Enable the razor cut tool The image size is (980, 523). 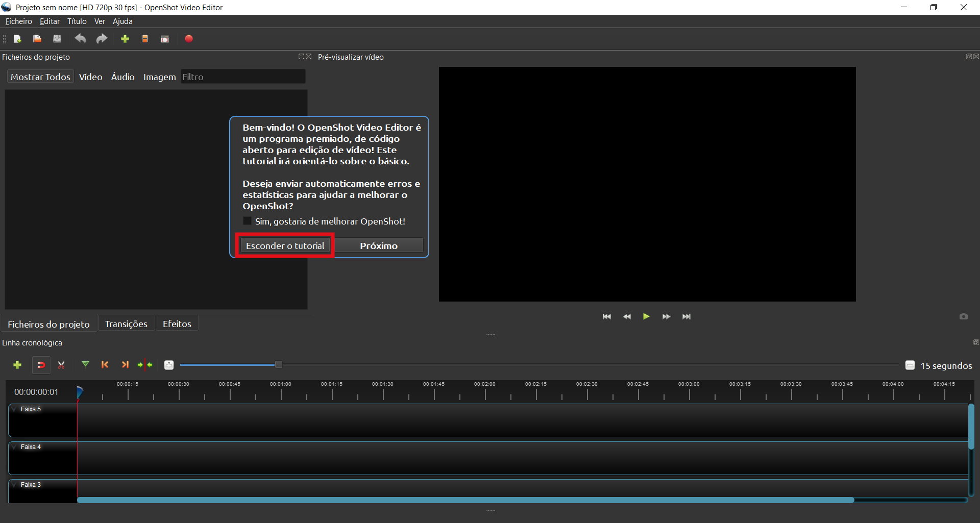coord(62,365)
